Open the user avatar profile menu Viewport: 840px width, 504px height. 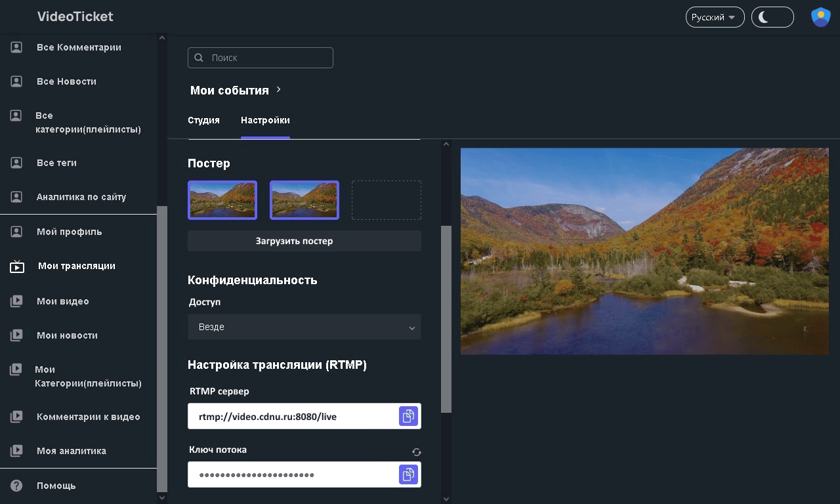coord(820,17)
